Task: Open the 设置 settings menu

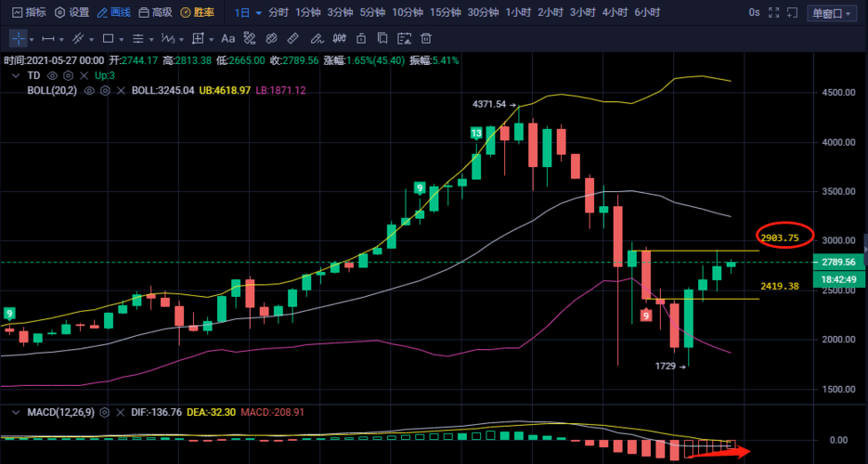Action: 72,13
